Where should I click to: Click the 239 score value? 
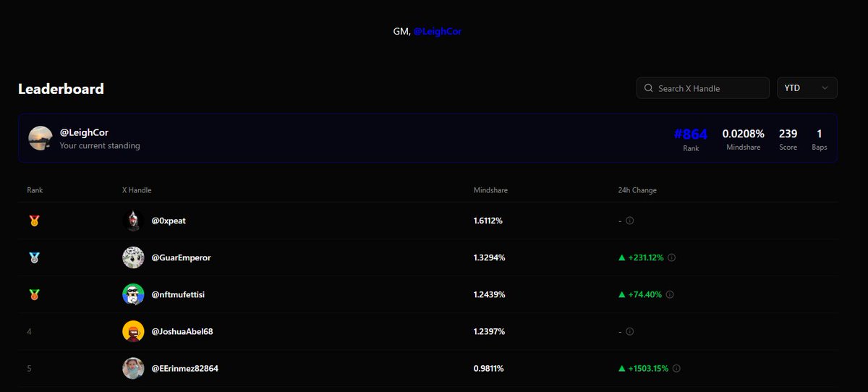(788, 134)
